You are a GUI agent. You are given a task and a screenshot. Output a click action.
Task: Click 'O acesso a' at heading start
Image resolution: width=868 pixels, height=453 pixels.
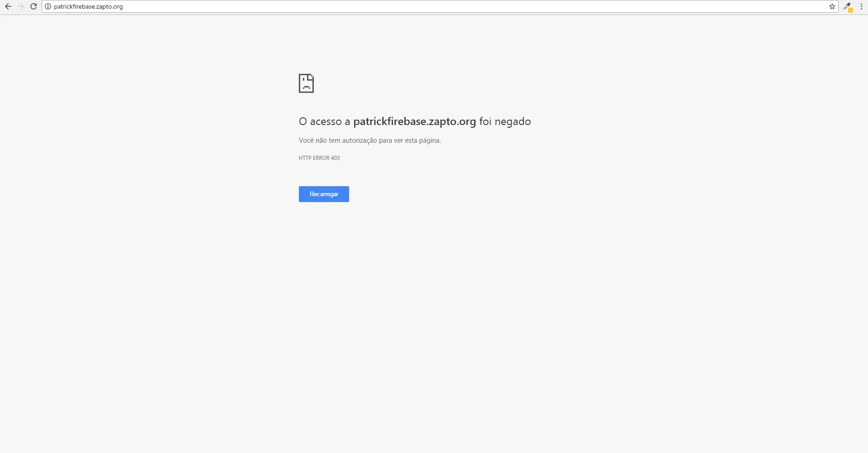tap(324, 121)
